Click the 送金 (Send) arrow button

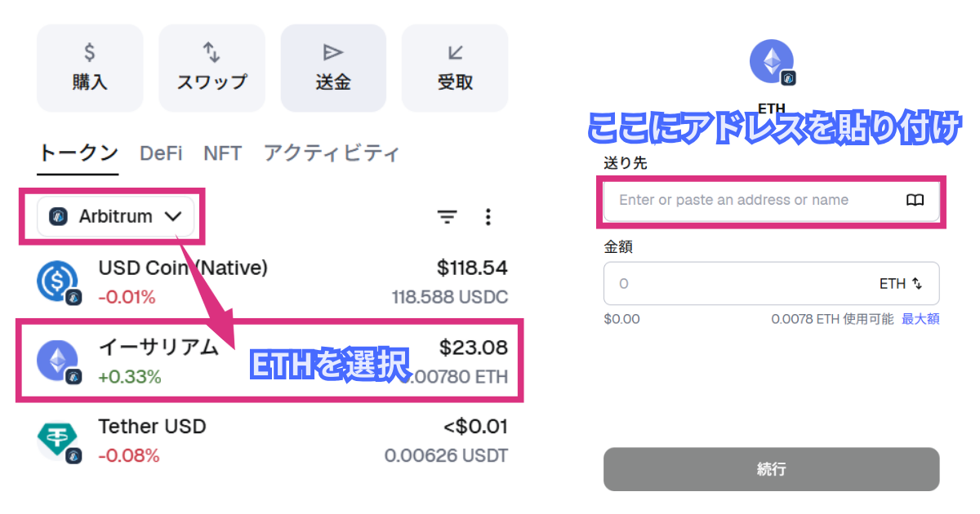[333, 68]
